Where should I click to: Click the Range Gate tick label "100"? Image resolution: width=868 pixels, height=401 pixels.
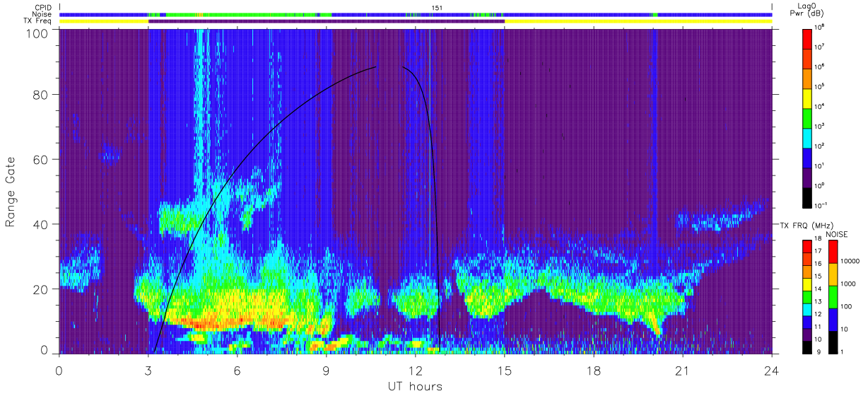[x=37, y=33]
